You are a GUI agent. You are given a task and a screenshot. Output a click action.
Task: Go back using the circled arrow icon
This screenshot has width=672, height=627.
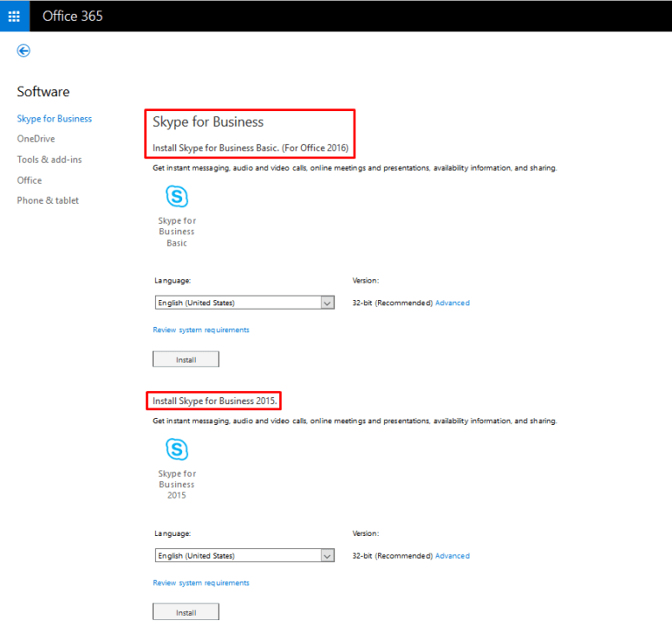(24, 51)
